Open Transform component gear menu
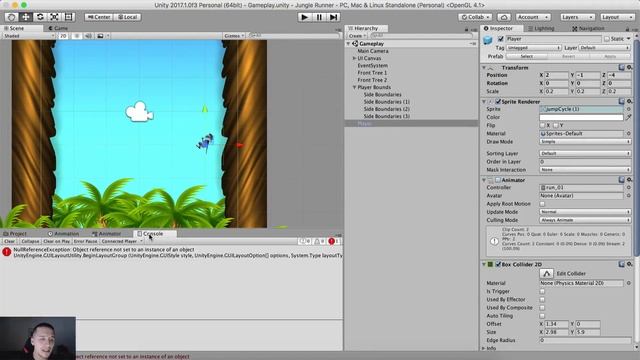Screen dimensions: 640x360 click(x=629, y=67)
